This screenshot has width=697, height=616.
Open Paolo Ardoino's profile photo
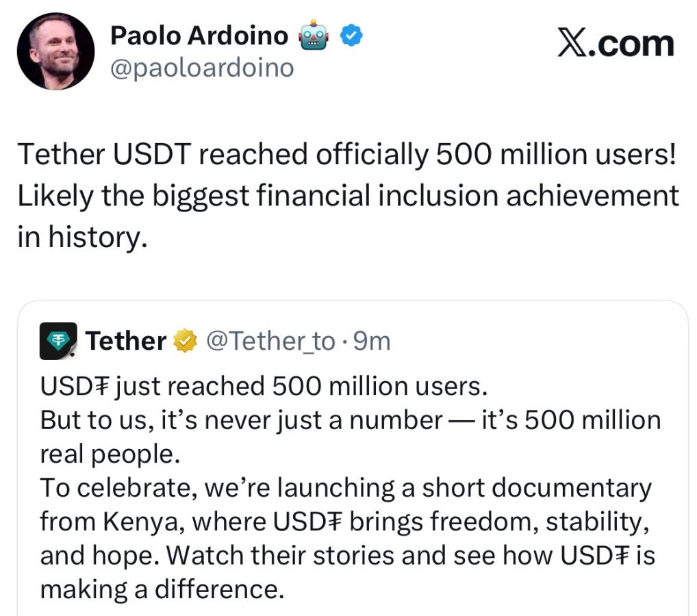tap(55, 51)
